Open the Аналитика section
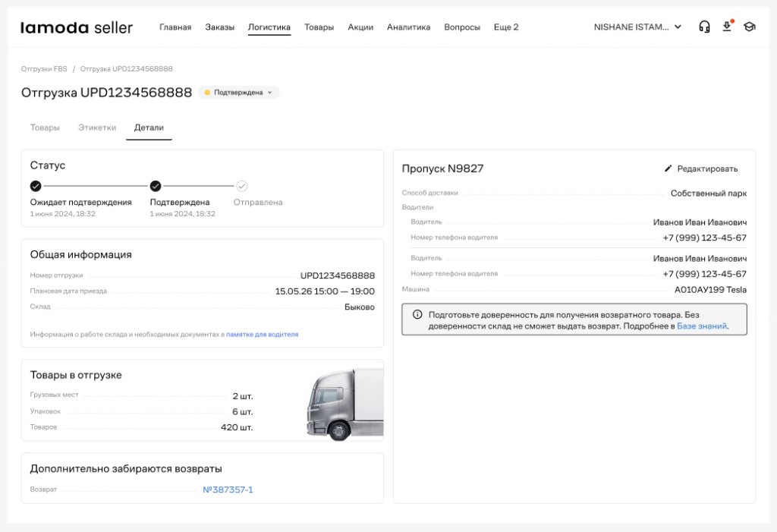The height and width of the screenshot is (532, 777). point(408,27)
